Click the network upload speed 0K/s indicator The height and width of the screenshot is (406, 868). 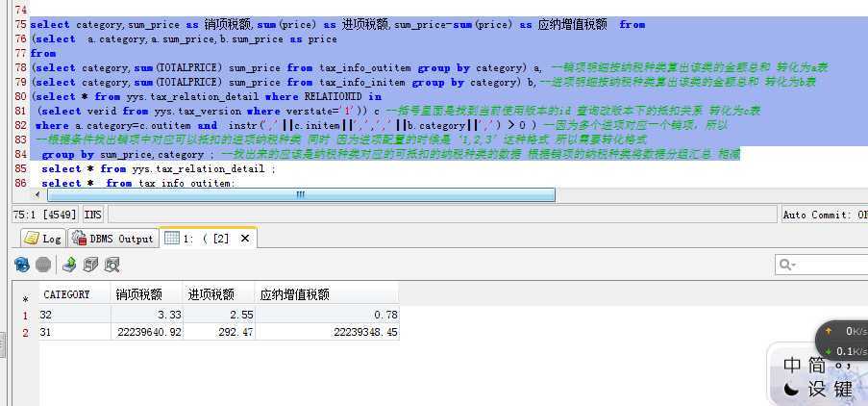coord(845,331)
